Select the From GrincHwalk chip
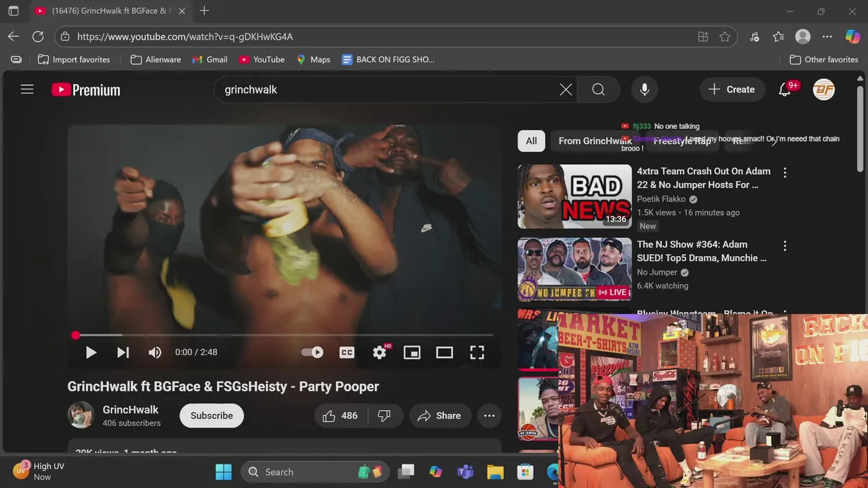Image resolution: width=868 pixels, height=488 pixels. tap(595, 141)
